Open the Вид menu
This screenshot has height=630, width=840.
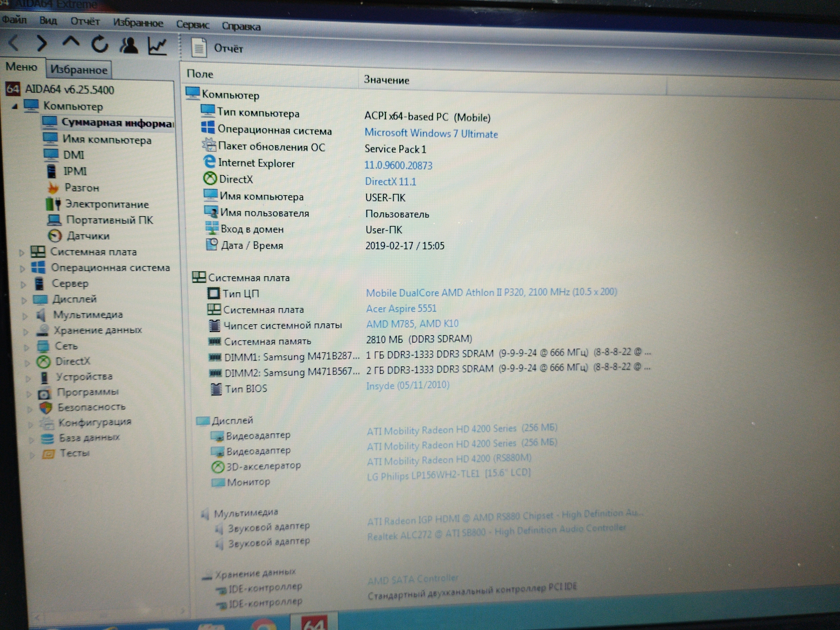[48, 21]
